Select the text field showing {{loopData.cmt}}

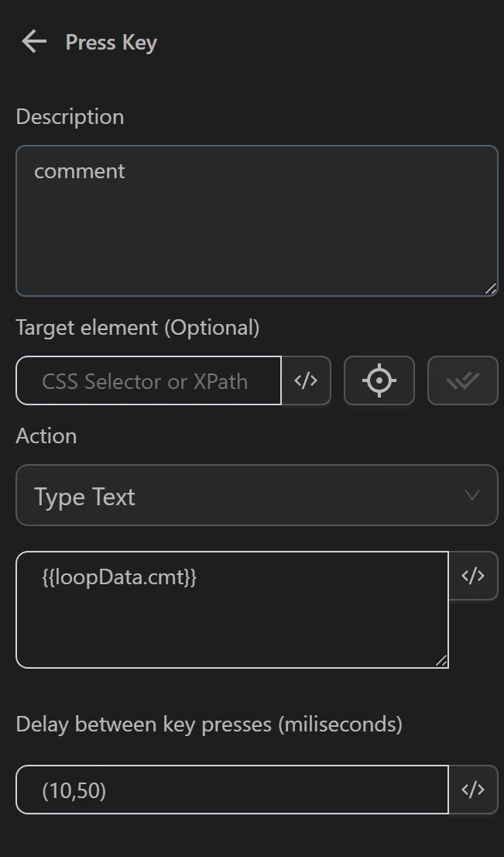pos(232,609)
